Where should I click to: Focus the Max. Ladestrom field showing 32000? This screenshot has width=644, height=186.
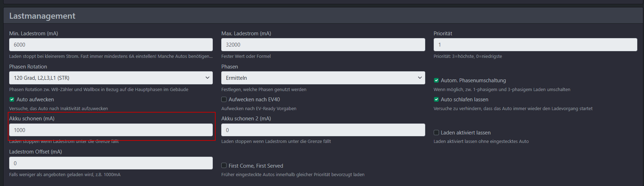click(x=323, y=45)
